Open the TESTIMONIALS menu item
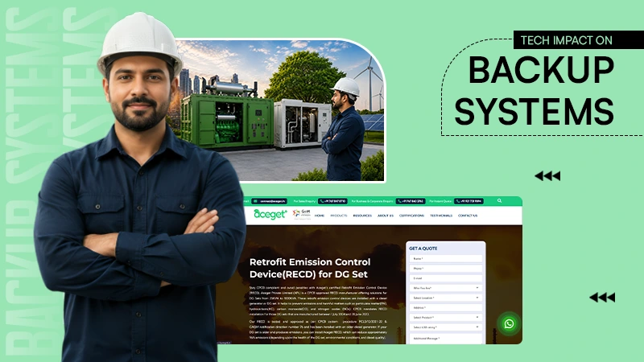 pyautogui.click(x=441, y=216)
